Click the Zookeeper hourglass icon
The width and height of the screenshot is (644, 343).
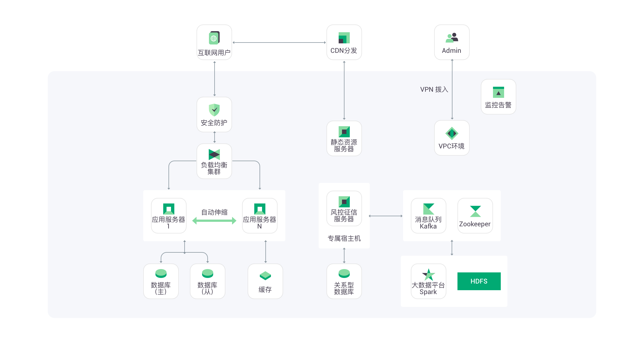(x=475, y=211)
